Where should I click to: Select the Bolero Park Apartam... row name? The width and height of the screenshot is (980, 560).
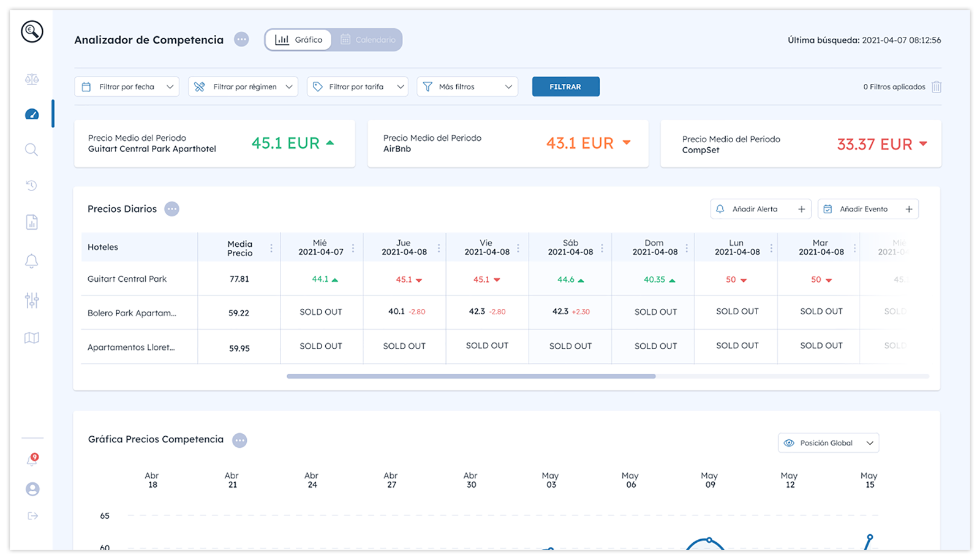(132, 313)
